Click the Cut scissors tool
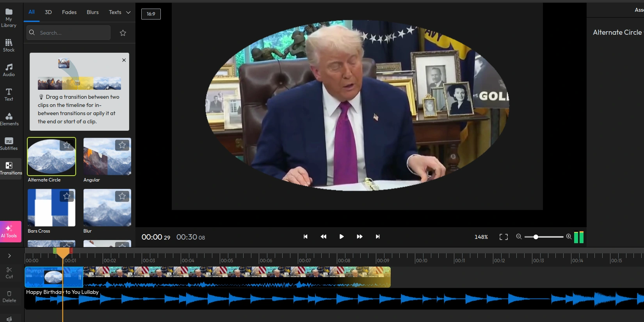Image resolution: width=644 pixels, height=322 pixels. (x=9, y=272)
